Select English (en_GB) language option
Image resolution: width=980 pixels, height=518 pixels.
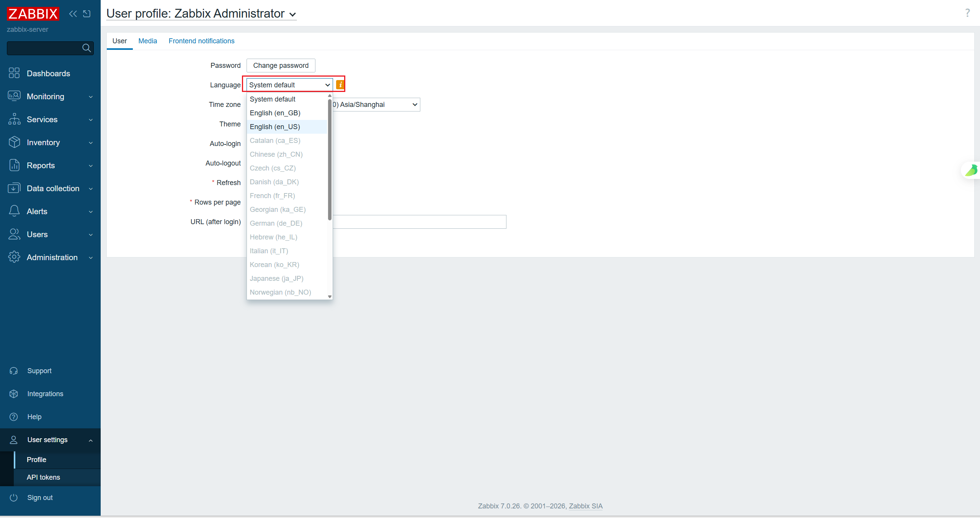[287, 113]
